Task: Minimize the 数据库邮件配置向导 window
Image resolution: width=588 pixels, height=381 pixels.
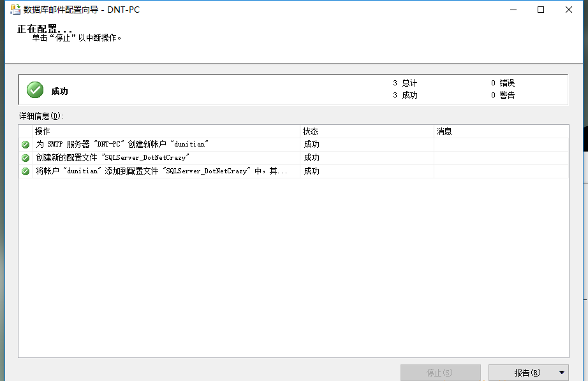Action: click(513, 10)
